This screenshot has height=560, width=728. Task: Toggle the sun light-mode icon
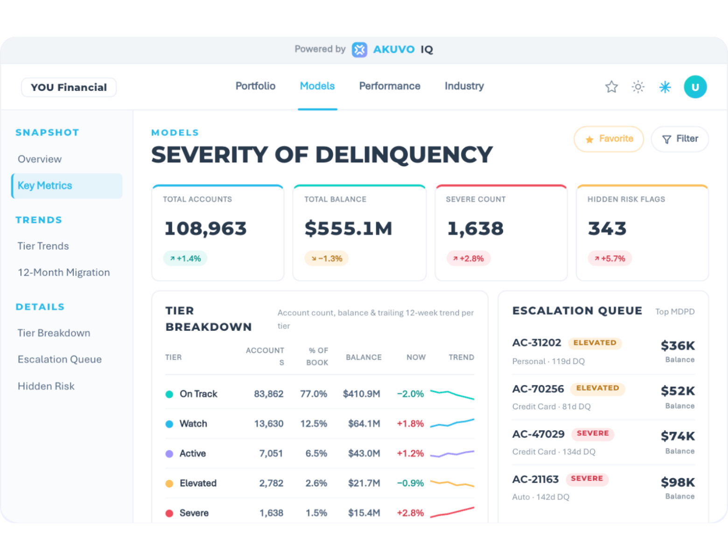pyautogui.click(x=638, y=87)
